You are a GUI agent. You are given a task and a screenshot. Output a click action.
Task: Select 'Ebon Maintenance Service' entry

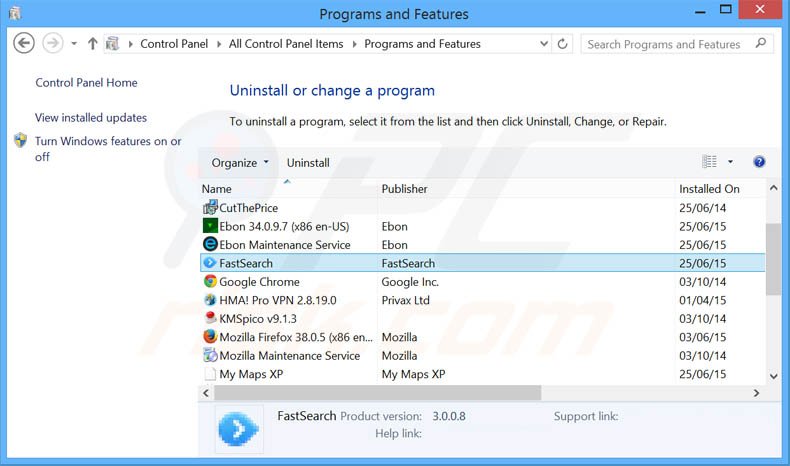point(285,245)
